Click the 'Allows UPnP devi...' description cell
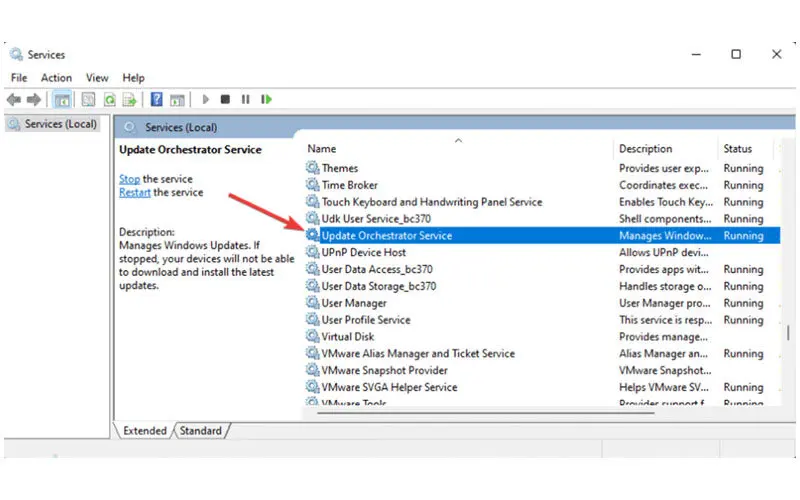The image size is (800, 500). pos(663,252)
